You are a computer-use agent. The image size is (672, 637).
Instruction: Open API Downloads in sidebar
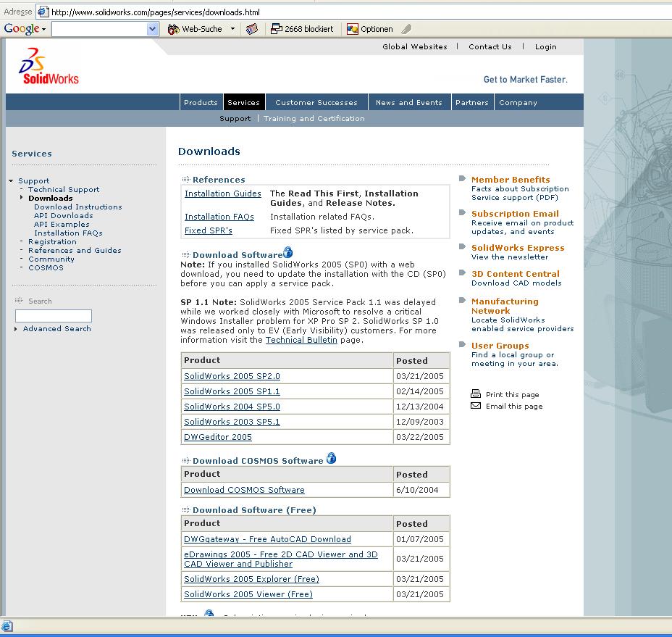pyautogui.click(x=64, y=215)
